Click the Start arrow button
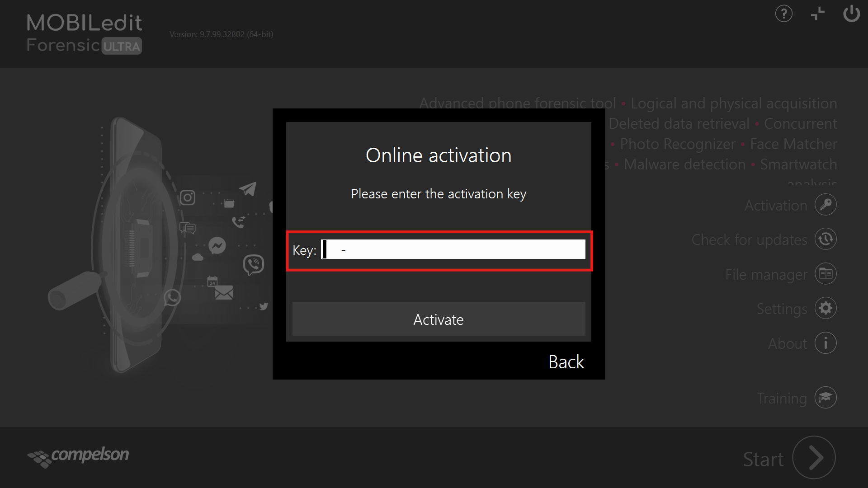This screenshot has height=488, width=868. click(x=814, y=457)
